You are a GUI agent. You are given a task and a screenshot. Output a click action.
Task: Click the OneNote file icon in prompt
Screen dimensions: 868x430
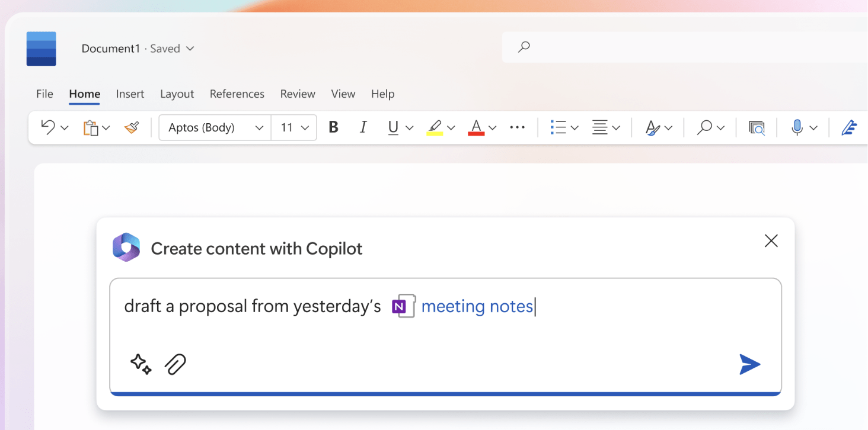[404, 306]
